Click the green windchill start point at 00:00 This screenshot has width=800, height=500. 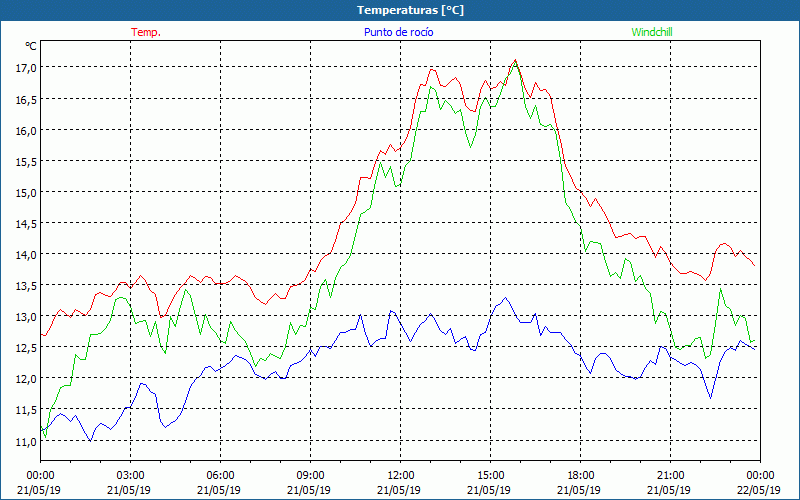(x=41, y=427)
